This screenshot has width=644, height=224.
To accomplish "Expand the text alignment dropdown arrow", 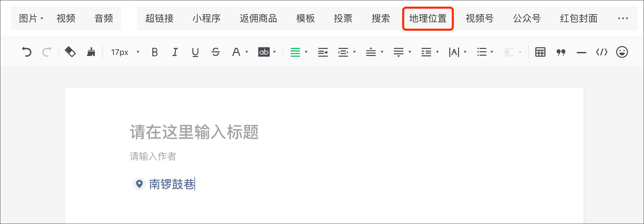I will click(306, 52).
